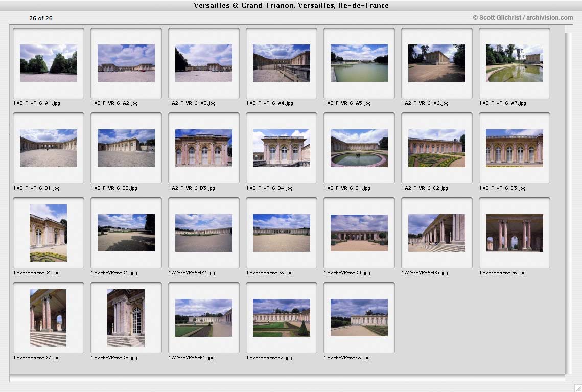Click the file name text "1A2-F-VR-6-A1.jpg"

coord(36,103)
